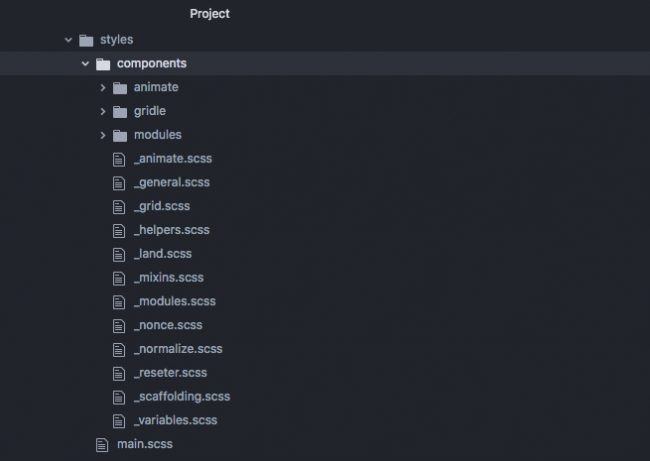Click the components folder icon
The image size is (650, 461).
coord(103,64)
